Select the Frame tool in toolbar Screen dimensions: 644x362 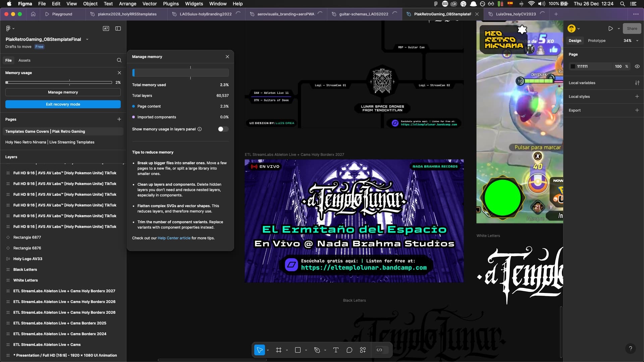pyautogui.click(x=278, y=350)
